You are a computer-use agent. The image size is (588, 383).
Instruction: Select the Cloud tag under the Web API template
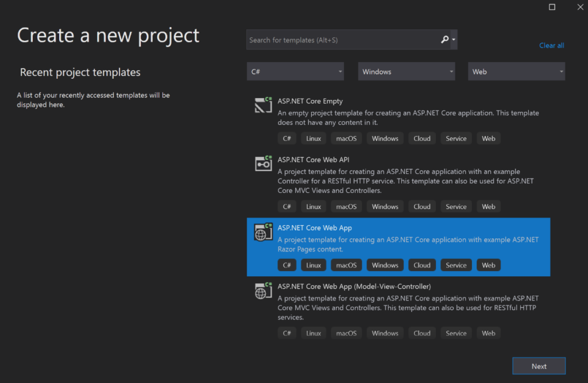(x=421, y=206)
